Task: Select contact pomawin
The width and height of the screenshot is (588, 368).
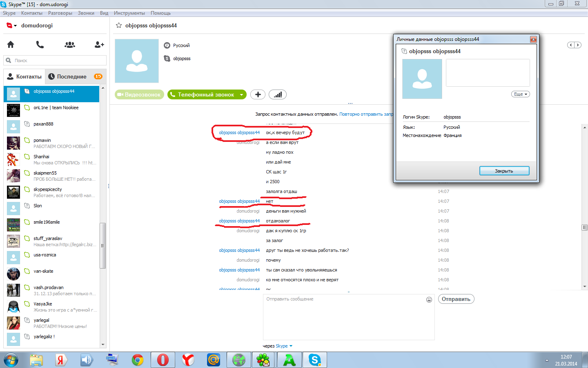Action: tap(51, 143)
